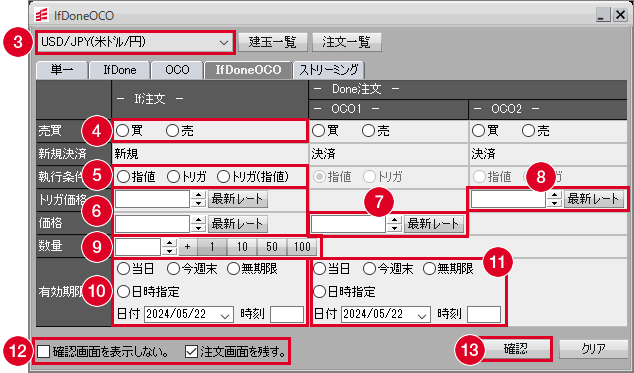Screen dimensions: 634x373
Task: Select 当日 expiry for If注文
Action: 123,269
